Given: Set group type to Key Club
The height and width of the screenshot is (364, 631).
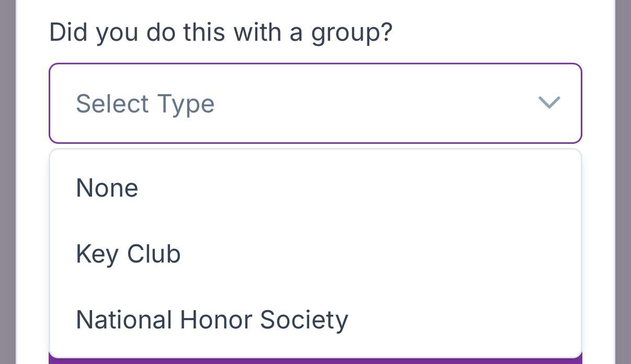Looking at the screenshot, I should point(128,254).
